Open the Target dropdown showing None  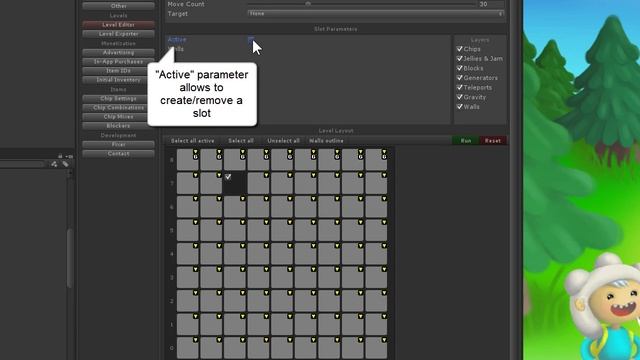click(x=376, y=13)
